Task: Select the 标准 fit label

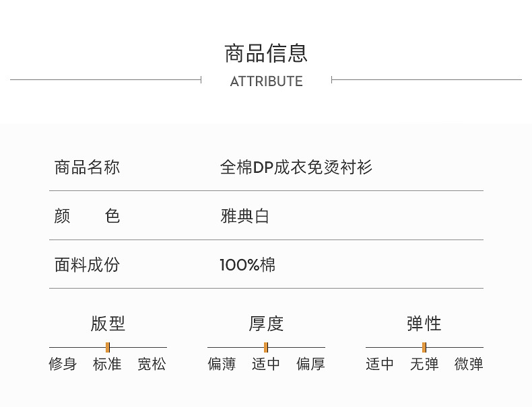Action: [108, 365]
